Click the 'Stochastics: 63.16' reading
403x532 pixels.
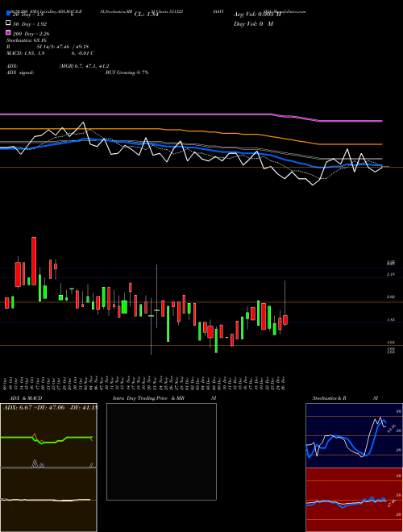point(27,40)
